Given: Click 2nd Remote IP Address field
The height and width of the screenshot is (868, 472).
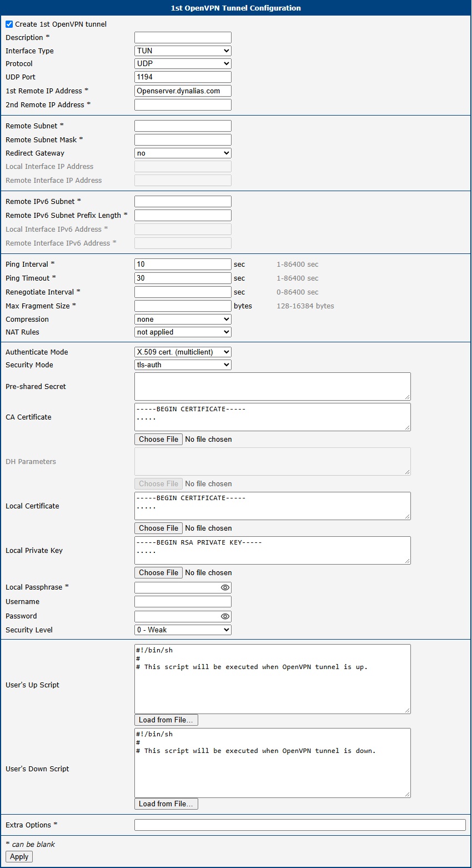Looking at the screenshot, I should (x=183, y=104).
